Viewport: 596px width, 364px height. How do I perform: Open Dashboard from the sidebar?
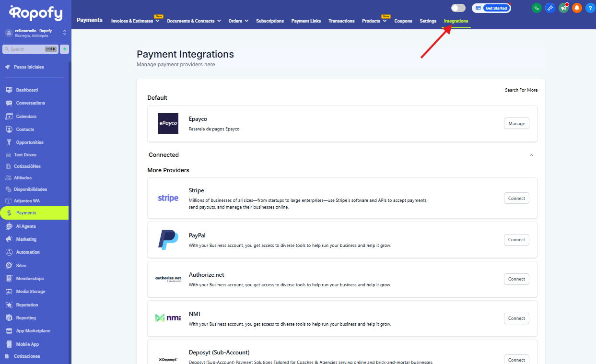click(x=27, y=90)
